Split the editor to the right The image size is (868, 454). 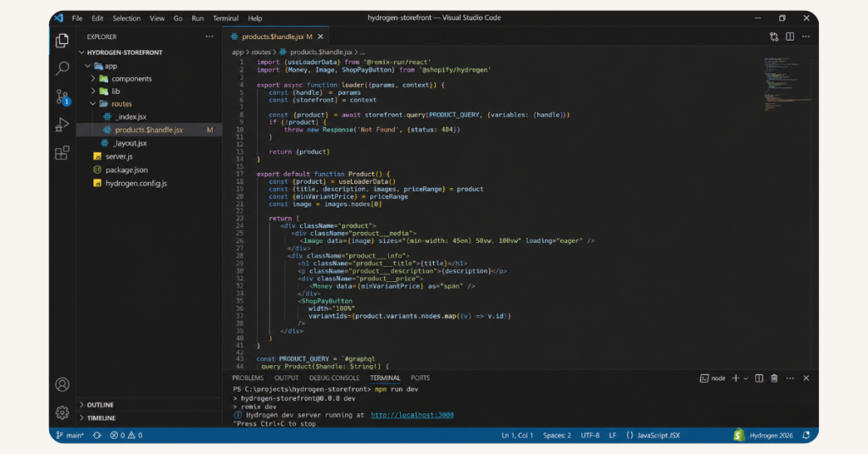click(x=790, y=36)
